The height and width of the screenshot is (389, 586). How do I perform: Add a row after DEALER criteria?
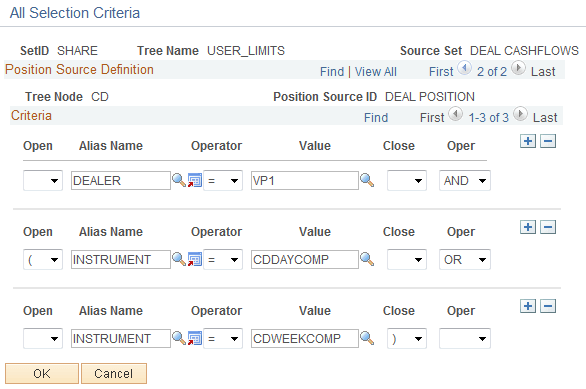point(528,141)
